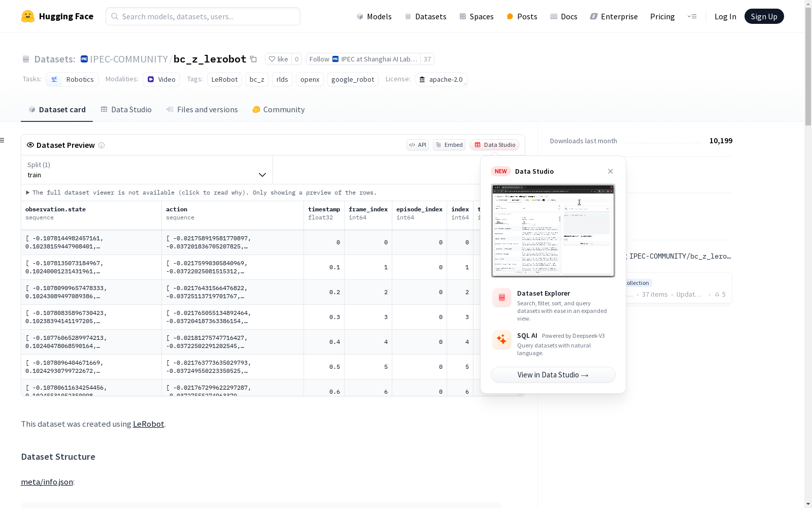Image resolution: width=812 pixels, height=508 pixels.
Task: Open Data Studio from the preview header
Action: (x=495, y=145)
